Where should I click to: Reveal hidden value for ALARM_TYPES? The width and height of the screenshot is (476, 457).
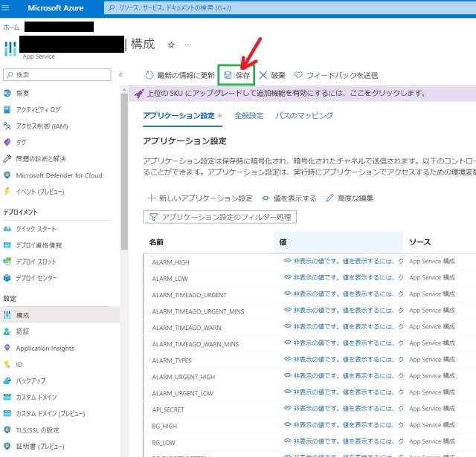pos(344,360)
